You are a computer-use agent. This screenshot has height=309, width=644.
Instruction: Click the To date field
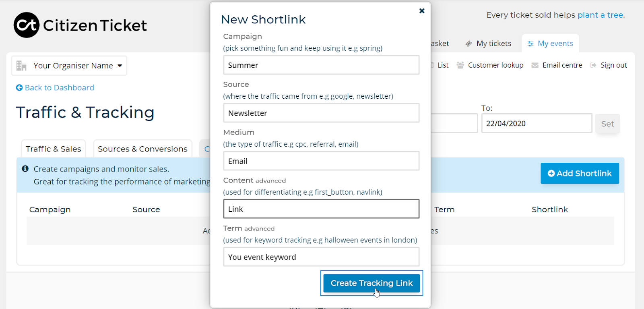point(536,124)
